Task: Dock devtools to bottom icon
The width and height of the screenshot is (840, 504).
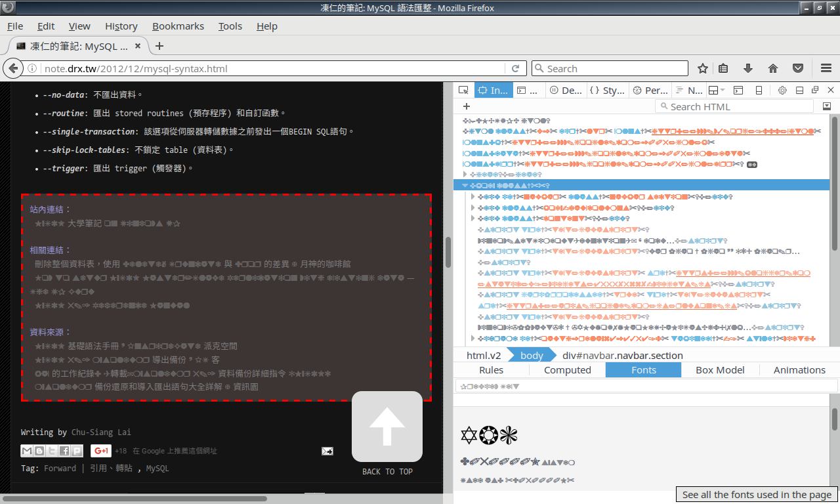Action: pyautogui.click(x=799, y=90)
